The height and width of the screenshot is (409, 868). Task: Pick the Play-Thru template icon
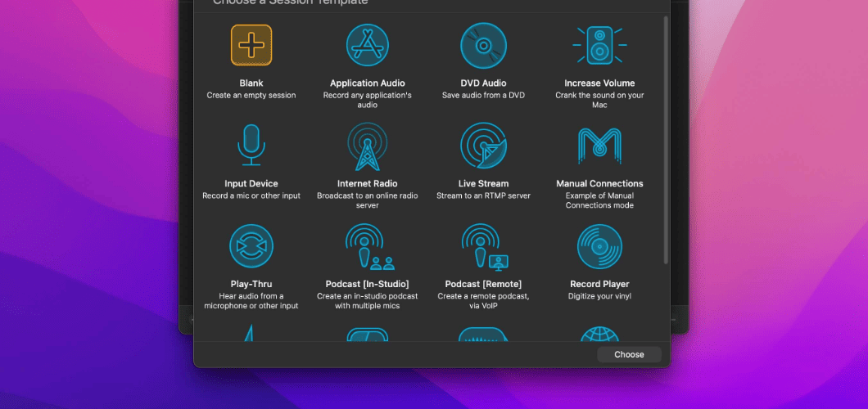coord(251,246)
